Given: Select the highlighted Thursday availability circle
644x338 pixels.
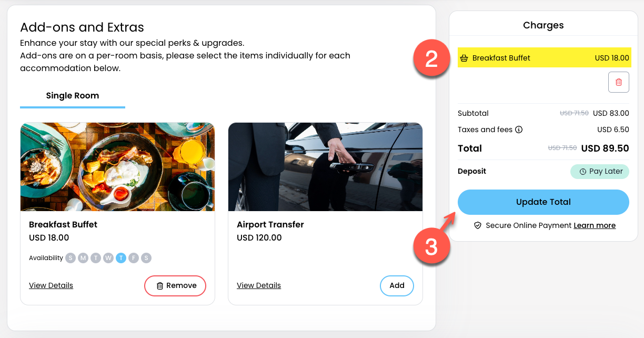Looking at the screenshot, I should 121,258.
